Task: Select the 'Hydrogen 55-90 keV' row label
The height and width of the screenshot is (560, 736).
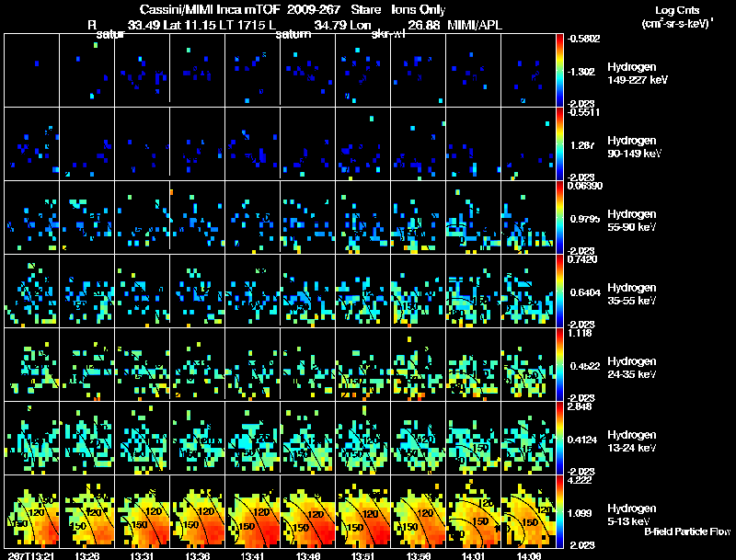Action: tap(632, 221)
